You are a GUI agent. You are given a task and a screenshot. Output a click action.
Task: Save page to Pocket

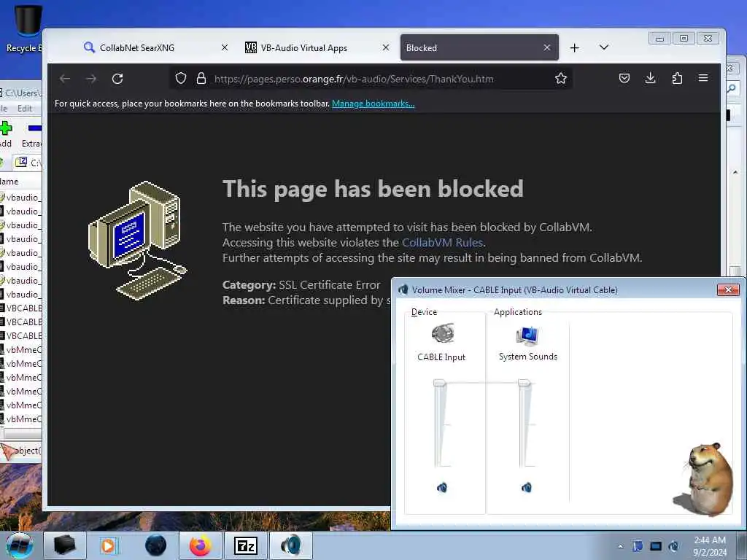pyautogui.click(x=624, y=78)
